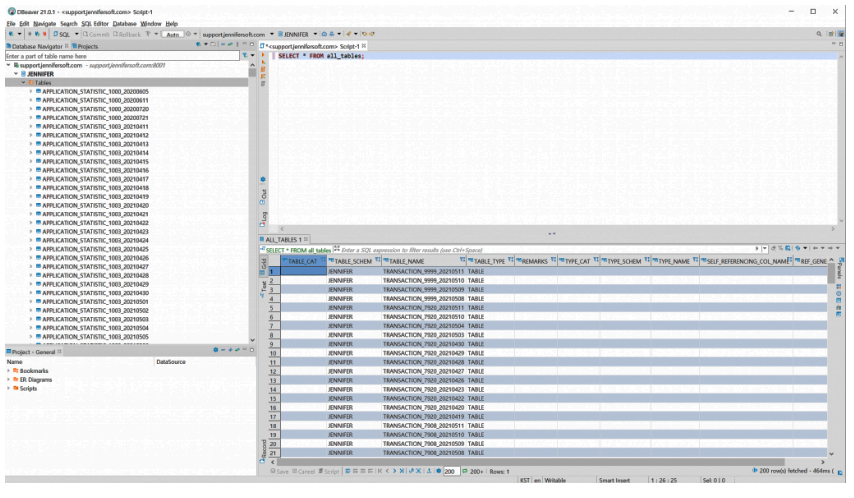Open the Edit menu

(24, 24)
